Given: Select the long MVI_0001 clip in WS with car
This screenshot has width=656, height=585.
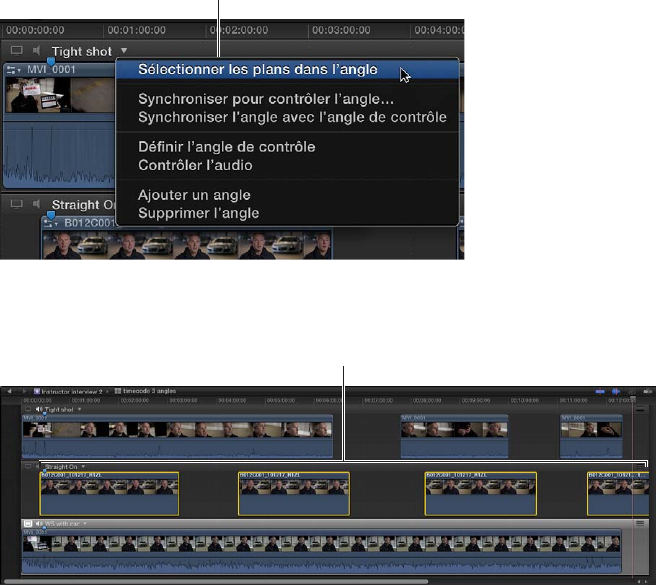Looking at the screenshot, I should (321, 551).
